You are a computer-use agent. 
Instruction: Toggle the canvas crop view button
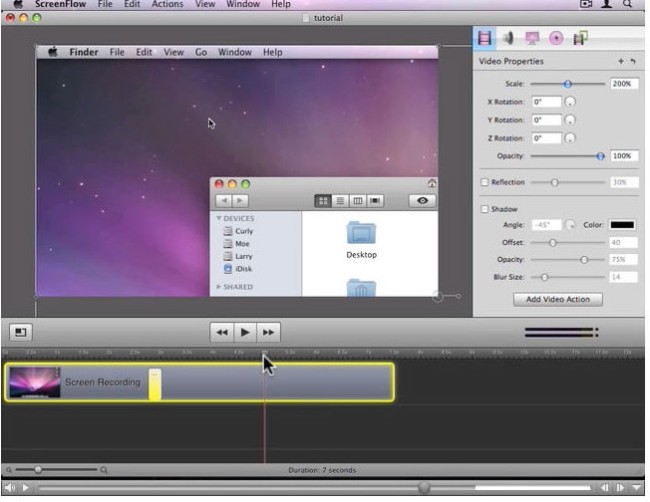20,332
